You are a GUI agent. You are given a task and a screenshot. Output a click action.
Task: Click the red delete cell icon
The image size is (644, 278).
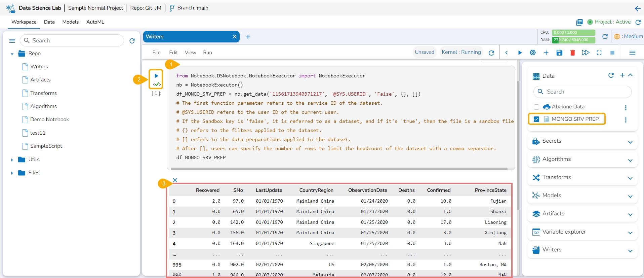tap(573, 53)
